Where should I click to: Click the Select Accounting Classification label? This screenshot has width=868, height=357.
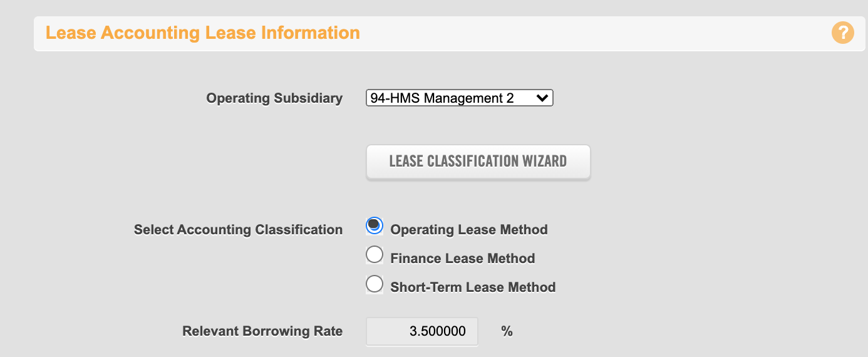238,230
